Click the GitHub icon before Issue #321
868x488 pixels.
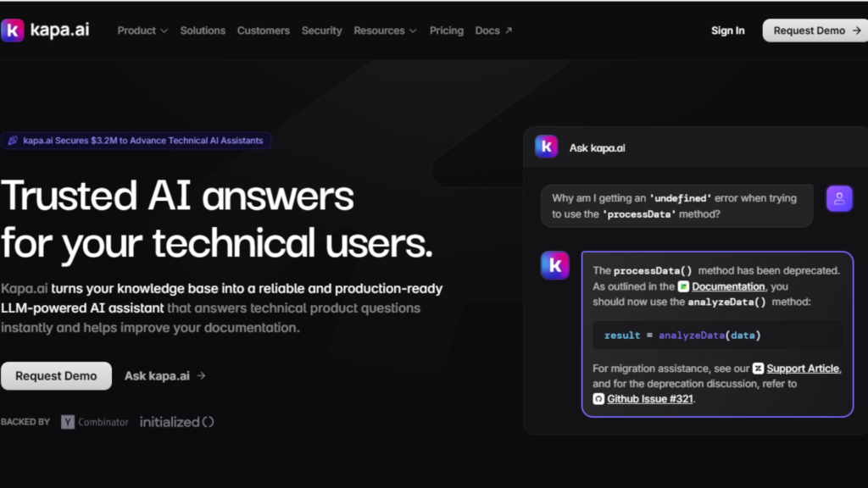598,399
